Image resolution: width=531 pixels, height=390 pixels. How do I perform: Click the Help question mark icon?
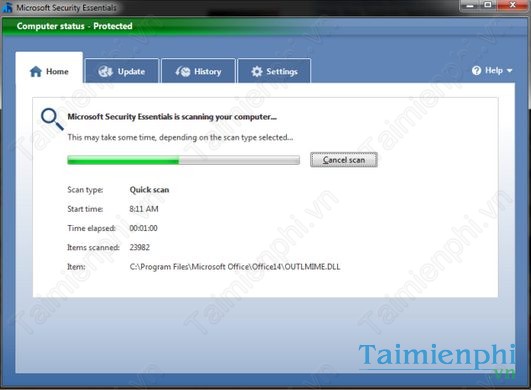(x=476, y=70)
